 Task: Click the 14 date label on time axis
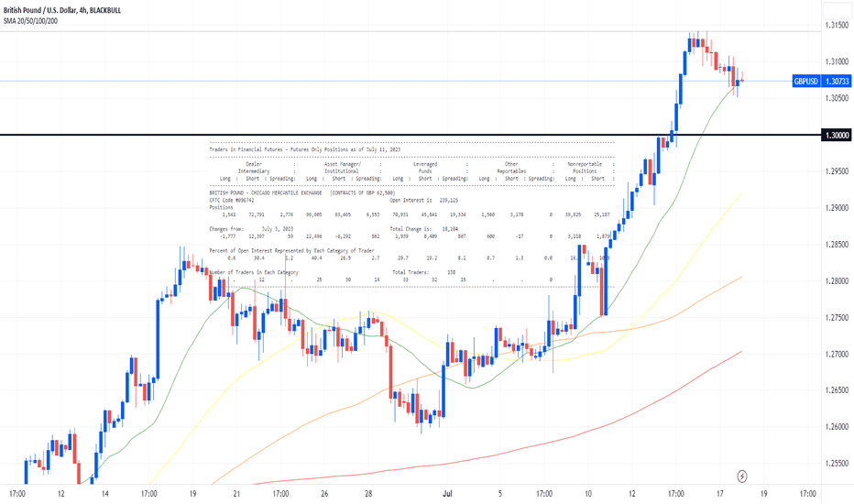coord(105,494)
